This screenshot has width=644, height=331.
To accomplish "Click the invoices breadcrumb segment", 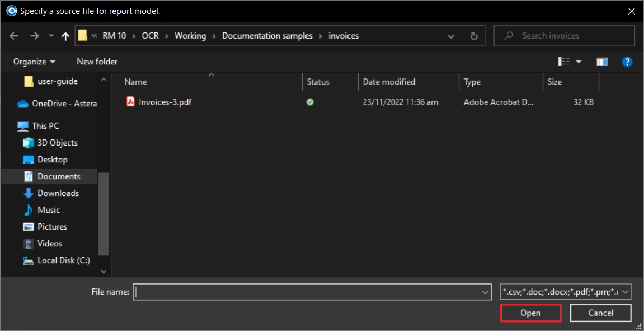I will 344,36.
